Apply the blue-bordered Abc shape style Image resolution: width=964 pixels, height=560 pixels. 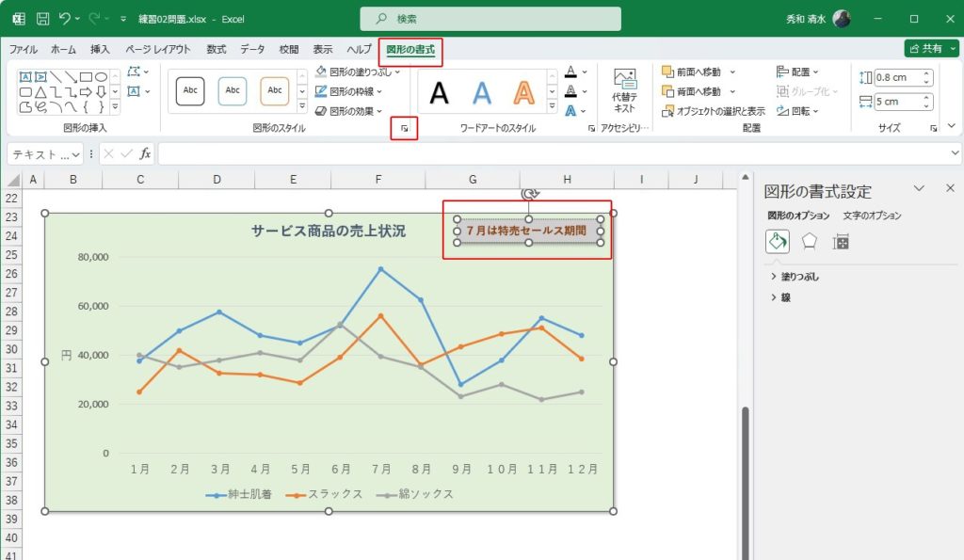pyautogui.click(x=233, y=90)
